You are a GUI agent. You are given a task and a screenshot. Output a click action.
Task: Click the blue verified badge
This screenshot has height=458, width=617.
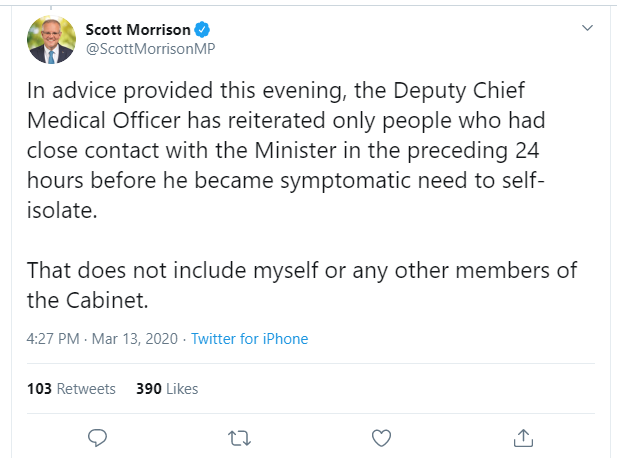click(x=203, y=30)
